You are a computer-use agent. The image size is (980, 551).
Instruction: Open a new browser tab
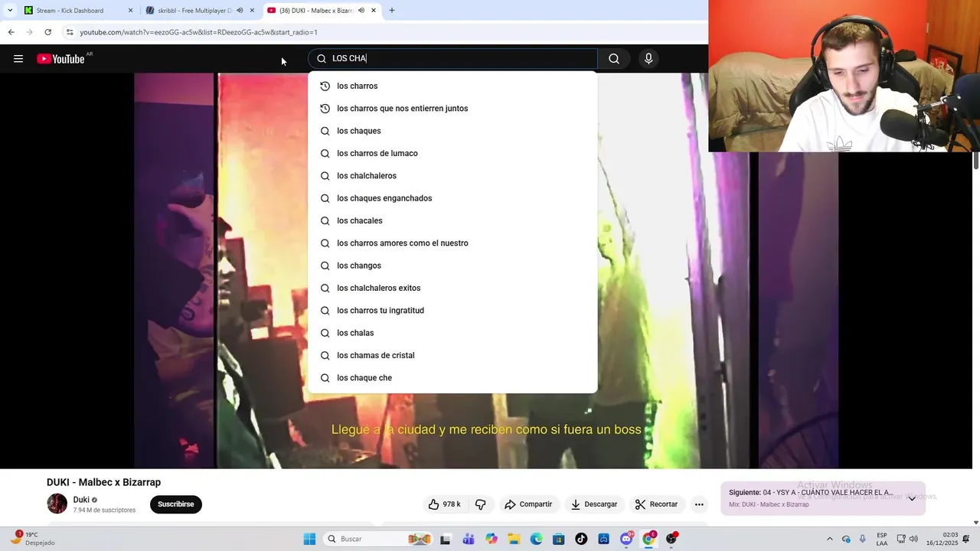pyautogui.click(x=392, y=11)
